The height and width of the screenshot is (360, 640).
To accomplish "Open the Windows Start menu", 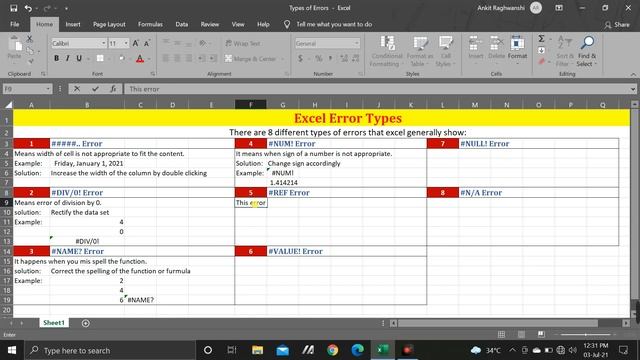I will point(11,350).
